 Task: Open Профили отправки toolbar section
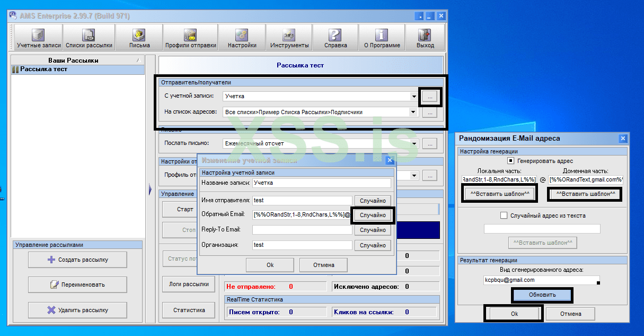click(190, 37)
